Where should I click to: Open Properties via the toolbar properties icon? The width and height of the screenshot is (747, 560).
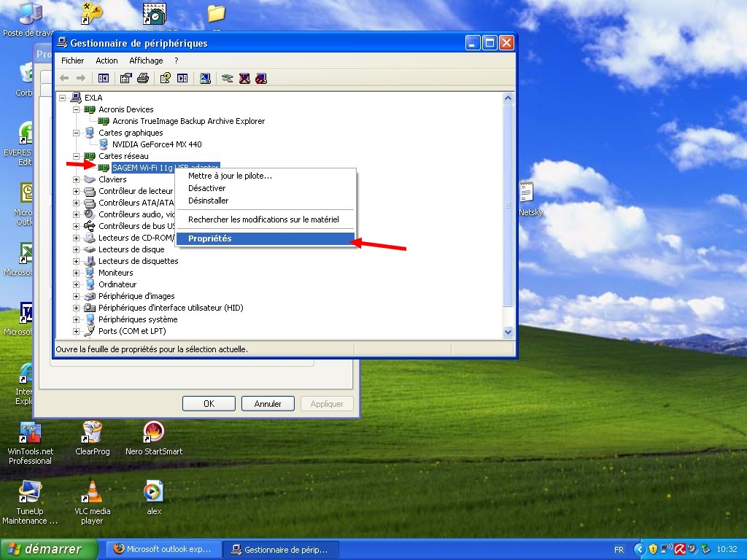[125, 78]
